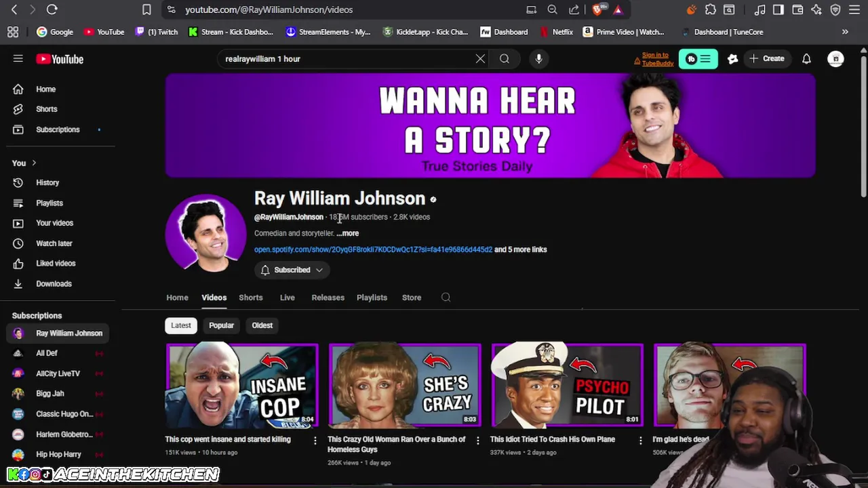The height and width of the screenshot is (488, 868).
Task: Open account avatar menu
Action: coord(835,59)
